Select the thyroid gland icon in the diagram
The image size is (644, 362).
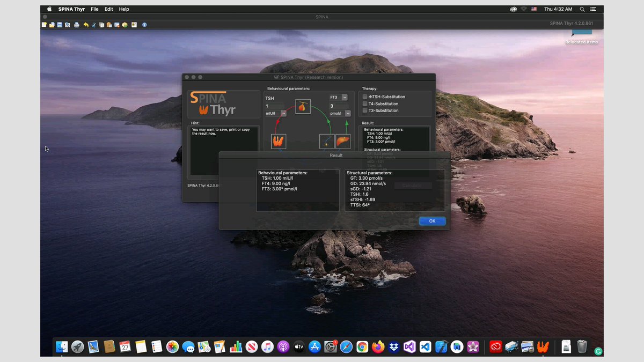pyautogui.click(x=279, y=142)
